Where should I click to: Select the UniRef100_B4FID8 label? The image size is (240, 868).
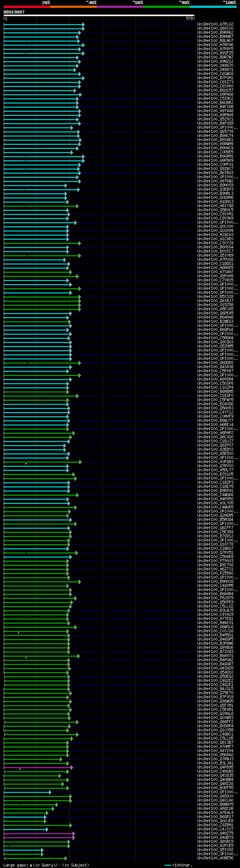tap(215, 107)
